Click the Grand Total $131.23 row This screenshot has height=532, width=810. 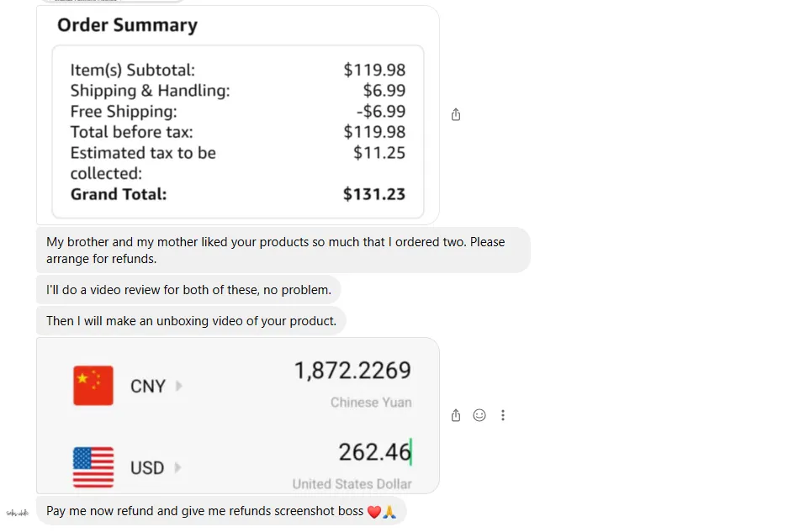click(x=237, y=194)
